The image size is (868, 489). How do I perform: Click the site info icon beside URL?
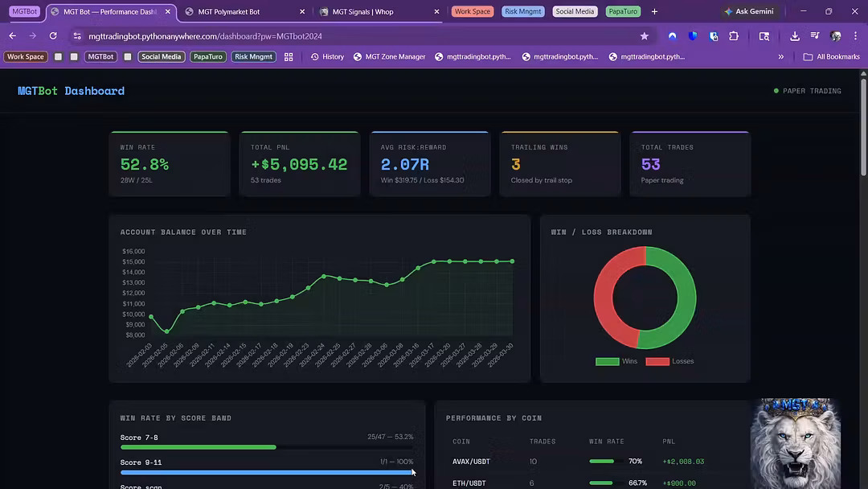77,36
